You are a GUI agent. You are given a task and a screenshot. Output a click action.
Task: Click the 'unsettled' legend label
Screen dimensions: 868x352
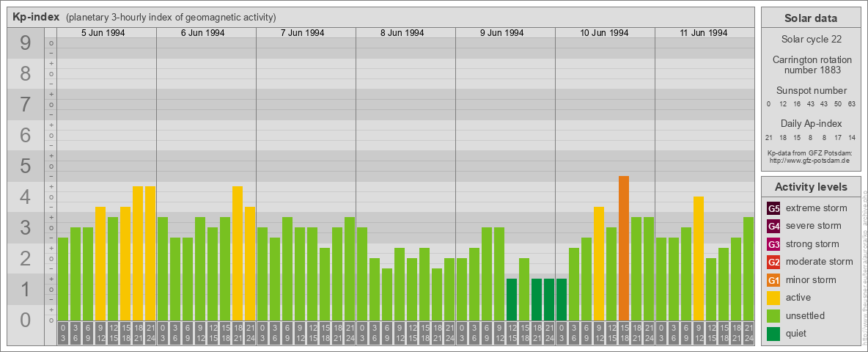[806, 315]
